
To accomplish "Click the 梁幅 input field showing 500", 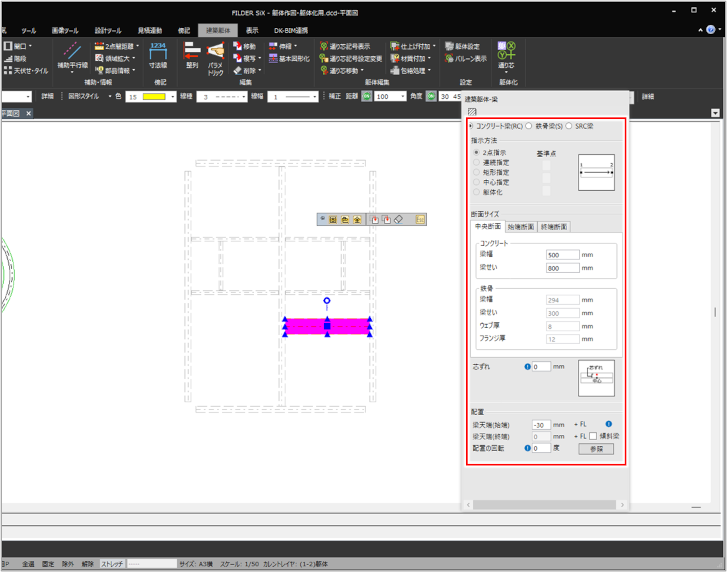I will pos(562,254).
